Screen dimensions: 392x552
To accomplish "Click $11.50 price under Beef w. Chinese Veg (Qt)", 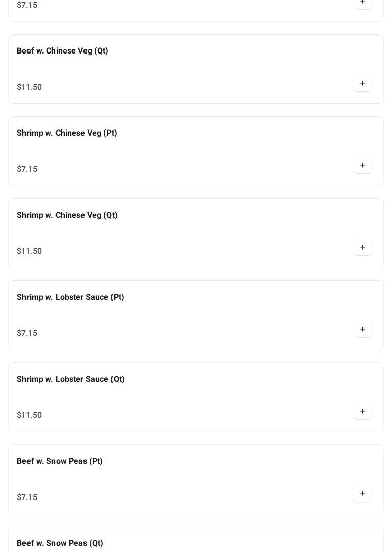I will (x=30, y=87).
